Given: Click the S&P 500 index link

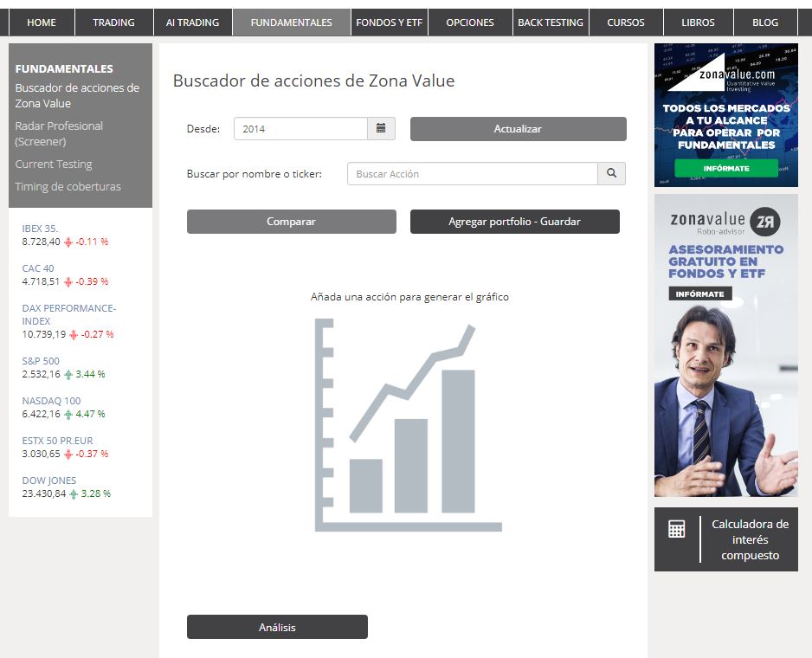Looking at the screenshot, I should [41, 361].
